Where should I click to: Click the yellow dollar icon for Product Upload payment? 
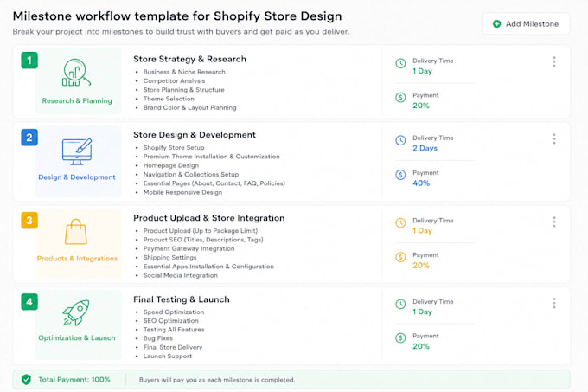point(400,257)
